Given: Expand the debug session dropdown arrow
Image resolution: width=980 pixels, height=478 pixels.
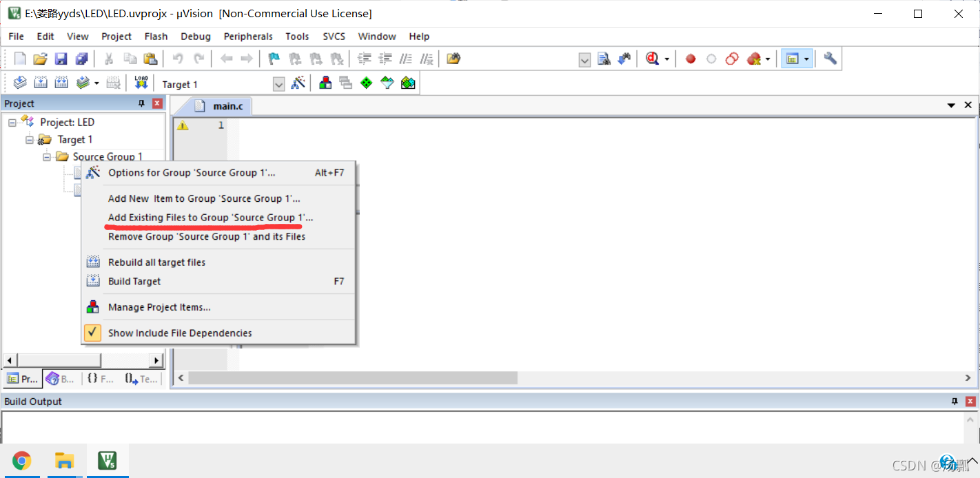Looking at the screenshot, I should point(666,59).
